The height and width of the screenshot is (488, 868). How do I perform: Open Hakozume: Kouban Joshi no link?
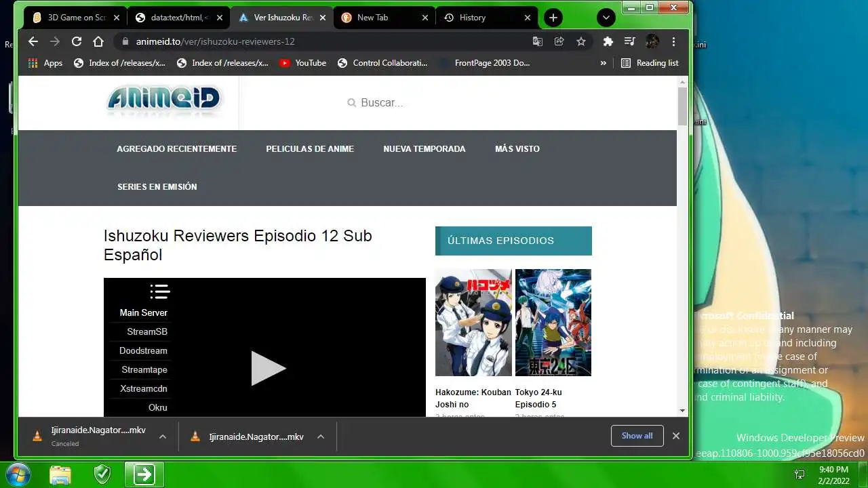(473, 399)
